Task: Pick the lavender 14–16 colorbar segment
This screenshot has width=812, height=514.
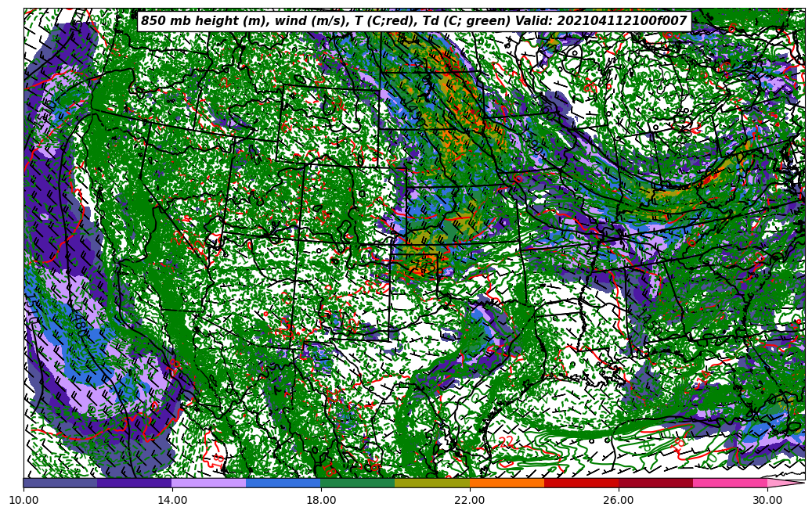Action: (209, 483)
